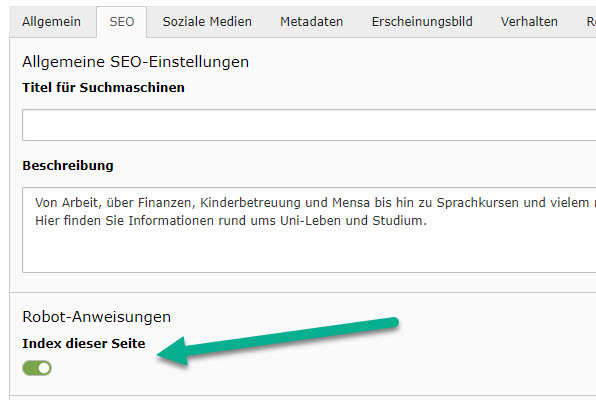The height and width of the screenshot is (400, 596).
Task: Click the Index dieser Seite label
Action: 84,343
